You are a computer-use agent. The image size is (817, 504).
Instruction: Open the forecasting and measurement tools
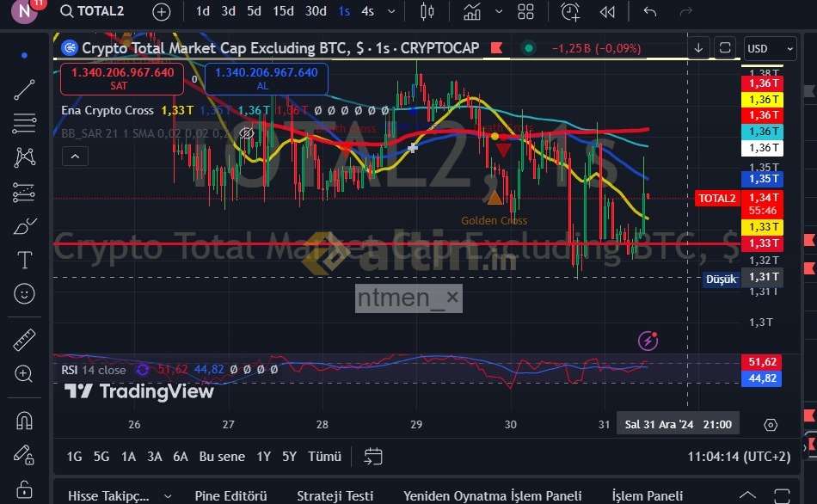point(24,193)
